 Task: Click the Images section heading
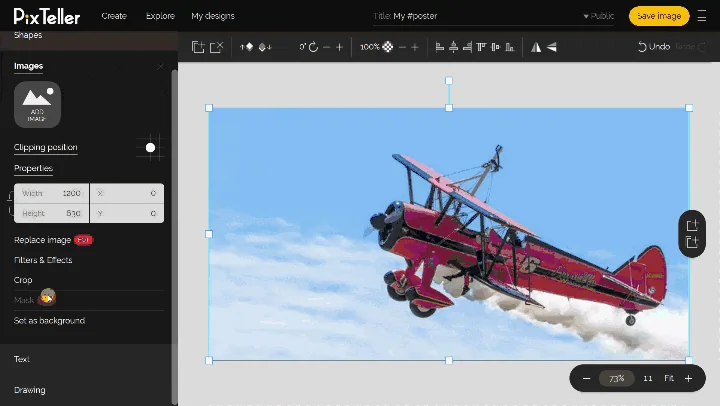coord(28,66)
